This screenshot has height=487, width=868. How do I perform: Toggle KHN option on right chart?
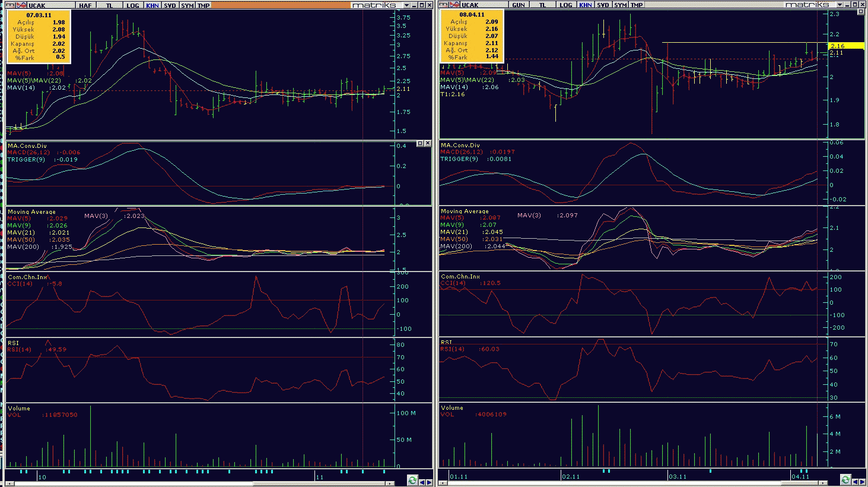tap(586, 5)
